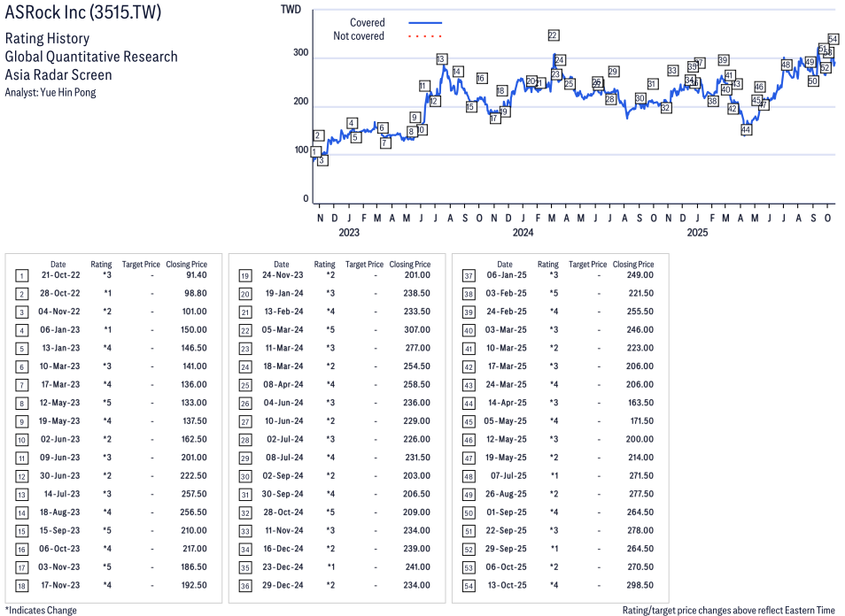Click the row number 44 box in table

(x=467, y=403)
